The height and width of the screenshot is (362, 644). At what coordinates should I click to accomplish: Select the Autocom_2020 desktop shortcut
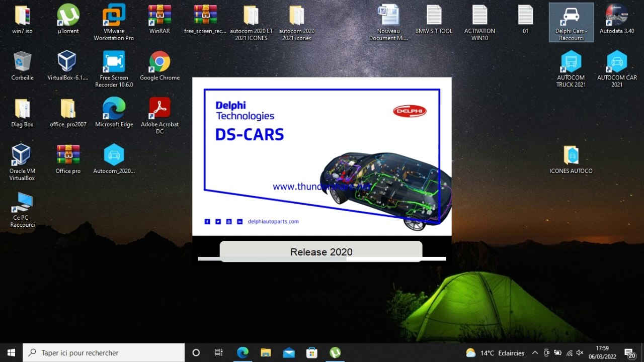(x=114, y=159)
